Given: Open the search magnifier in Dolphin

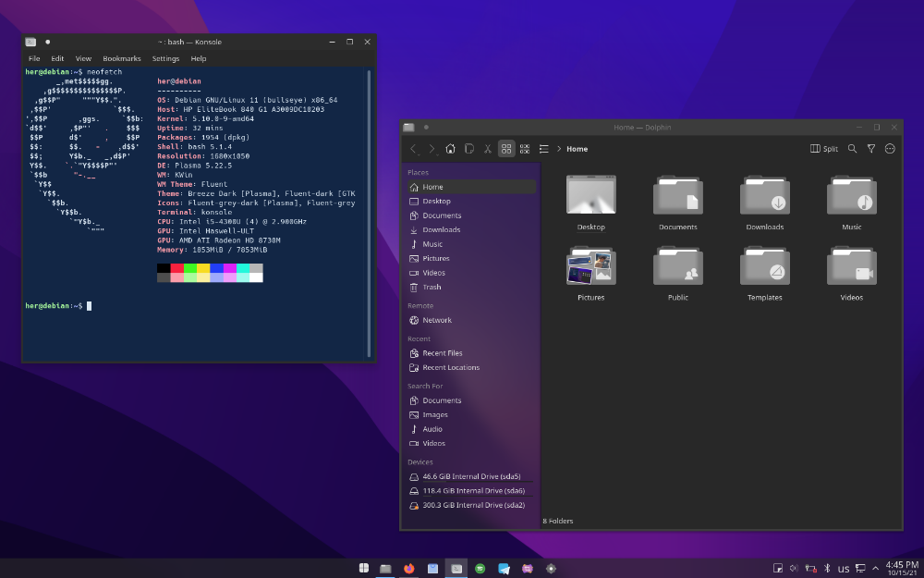Looking at the screenshot, I should [852, 149].
